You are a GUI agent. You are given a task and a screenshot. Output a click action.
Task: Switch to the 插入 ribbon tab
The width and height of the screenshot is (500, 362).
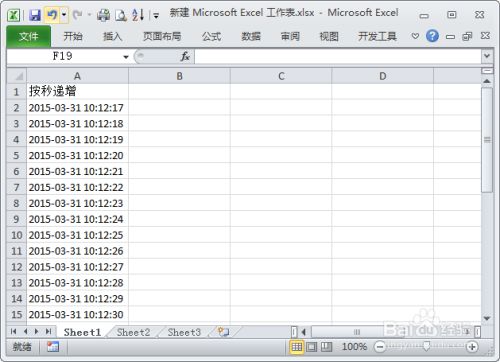click(112, 36)
